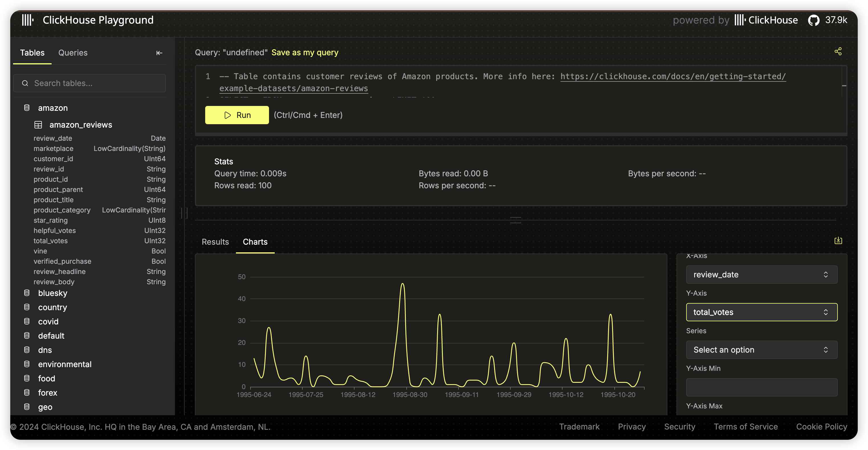
Task: Expand the covid database
Action: 48,321
